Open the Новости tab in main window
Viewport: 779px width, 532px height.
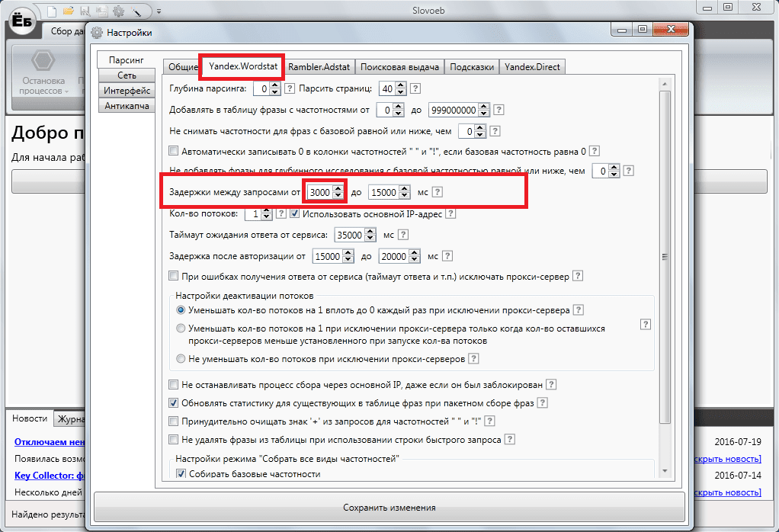(30, 418)
